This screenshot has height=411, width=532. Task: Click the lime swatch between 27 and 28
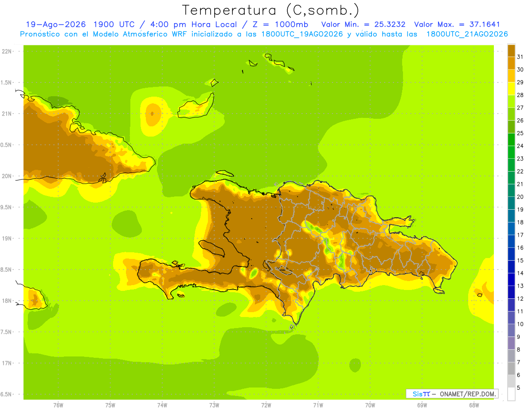511,102
